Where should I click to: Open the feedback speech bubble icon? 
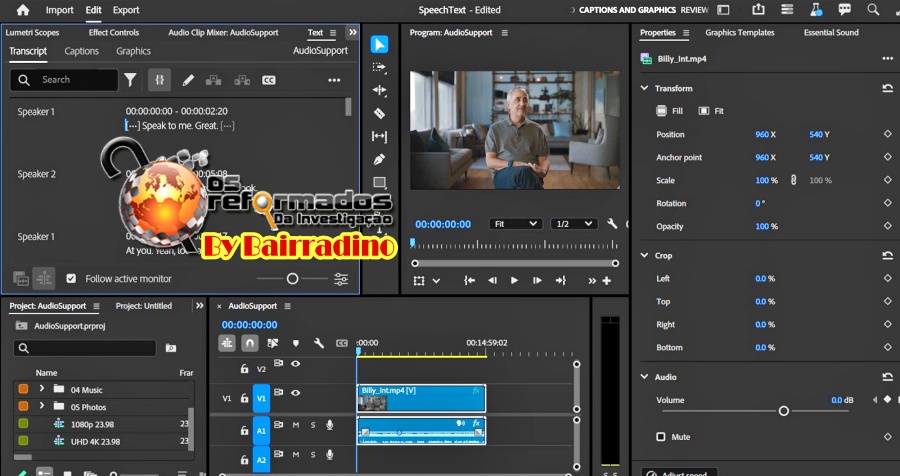(x=844, y=10)
